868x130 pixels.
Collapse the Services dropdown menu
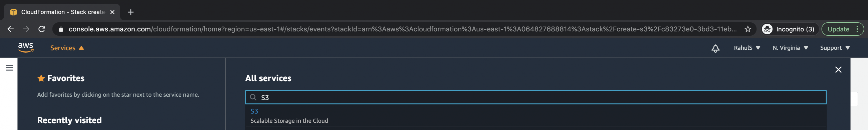[x=67, y=48]
